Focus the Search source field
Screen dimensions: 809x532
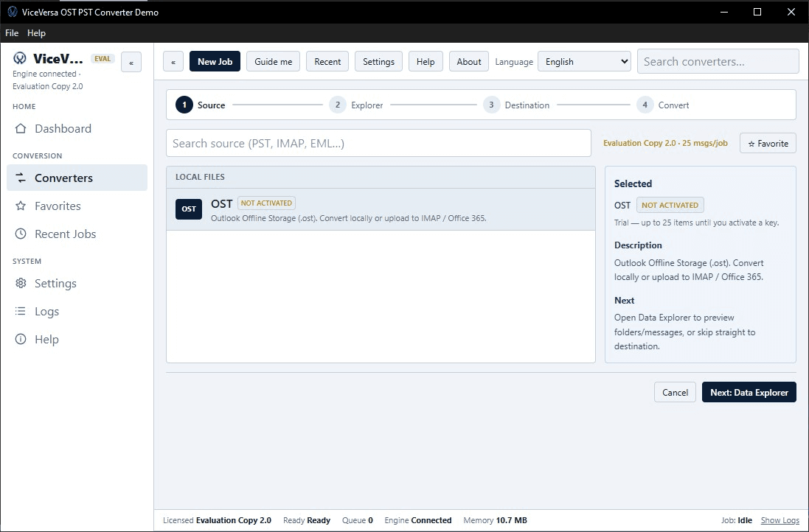[x=378, y=143]
